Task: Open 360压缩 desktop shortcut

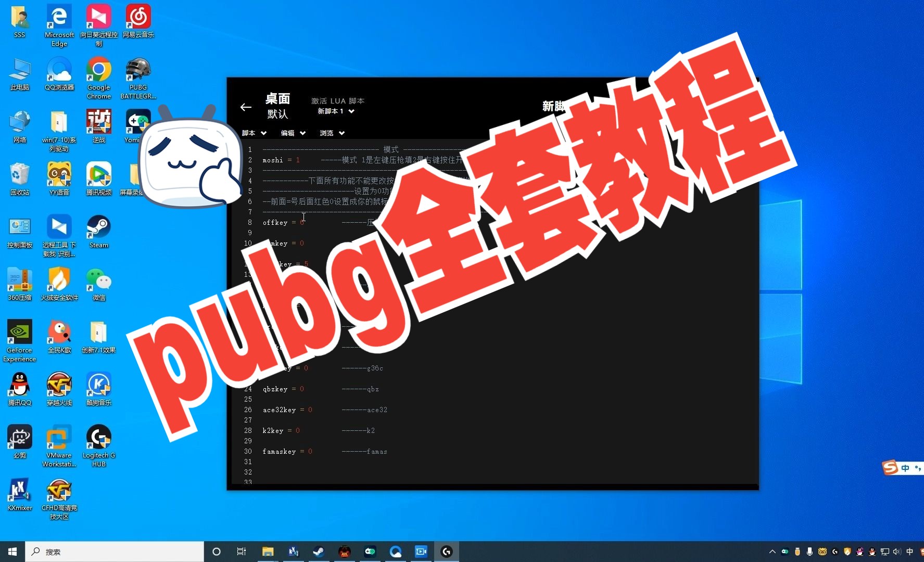Action: tap(20, 285)
